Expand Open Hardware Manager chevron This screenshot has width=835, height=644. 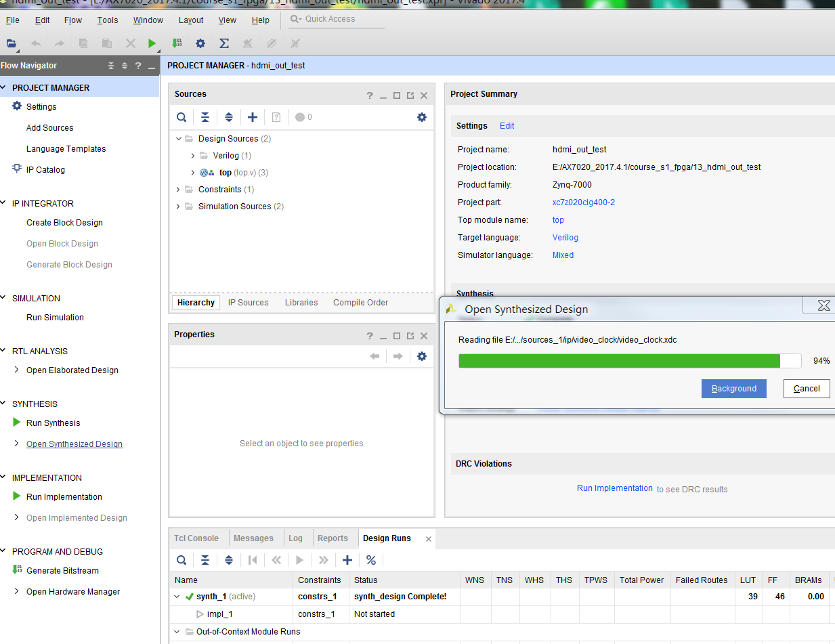(x=17, y=591)
